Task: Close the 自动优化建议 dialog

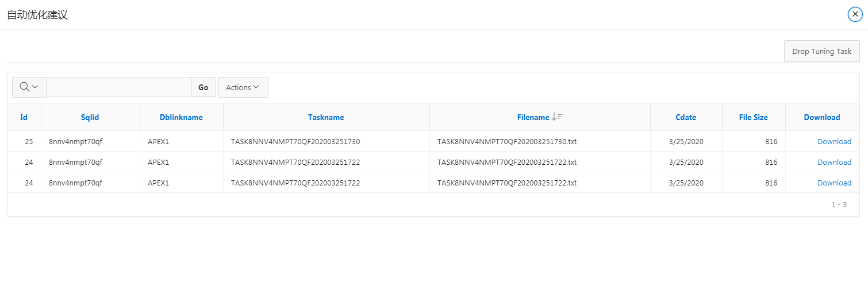Action: [x=855, y=14]
